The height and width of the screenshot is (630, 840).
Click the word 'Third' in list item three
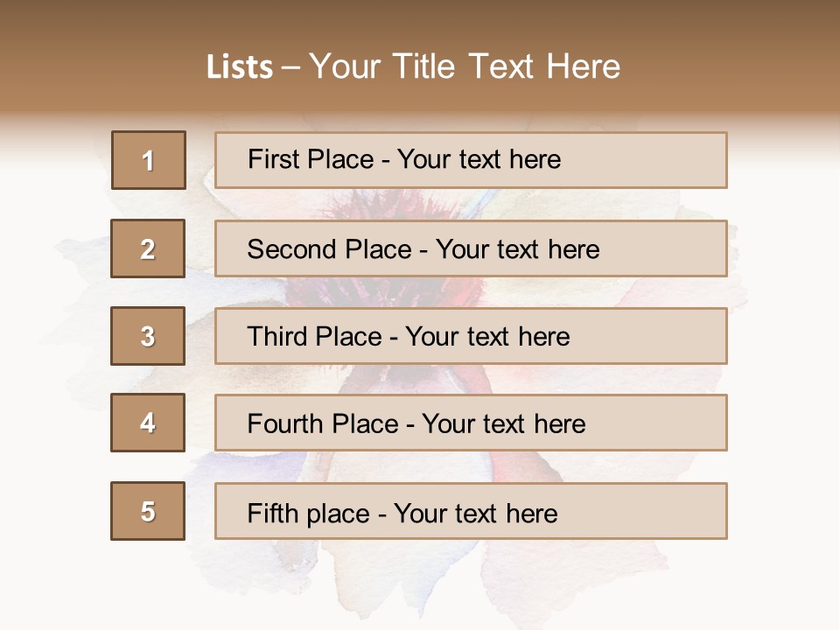[277, 337]
